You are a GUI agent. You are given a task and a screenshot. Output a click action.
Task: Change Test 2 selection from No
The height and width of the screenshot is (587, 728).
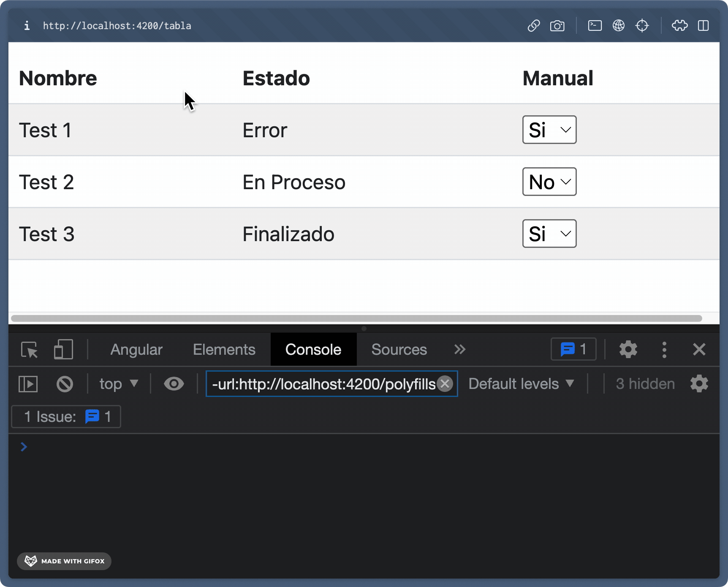coord(549,182)
